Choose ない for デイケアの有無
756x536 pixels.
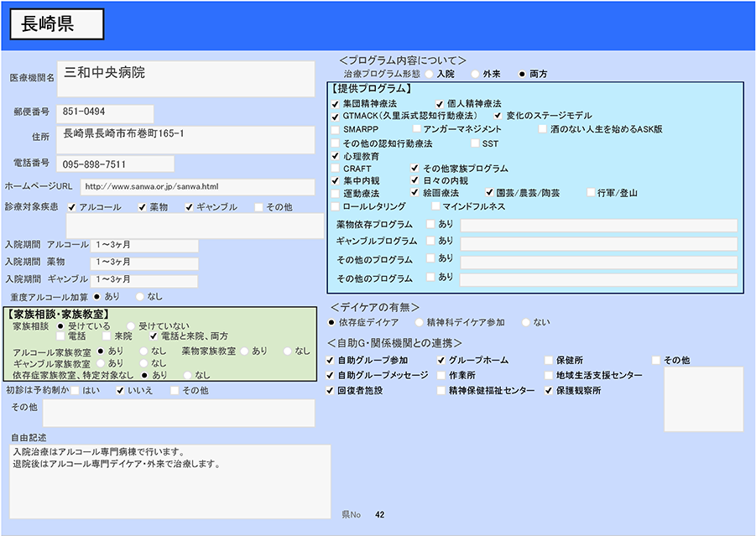point(526,322)
